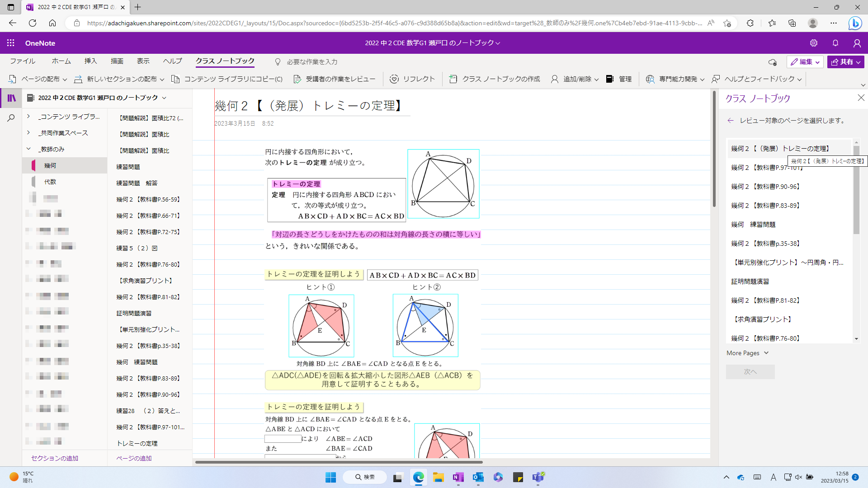868x488 pixels.
Task: Click the 共有 share button
Action: point(845,61)
